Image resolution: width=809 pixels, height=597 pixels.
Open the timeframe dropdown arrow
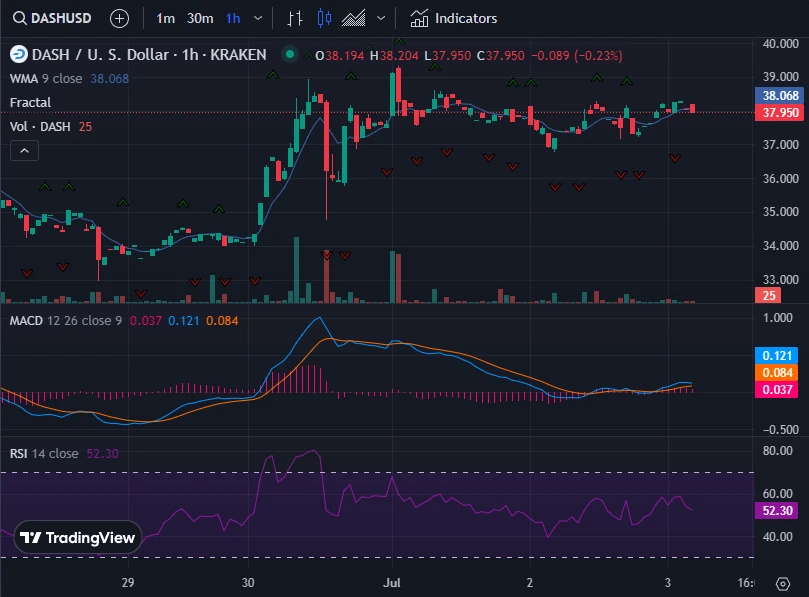258,19
